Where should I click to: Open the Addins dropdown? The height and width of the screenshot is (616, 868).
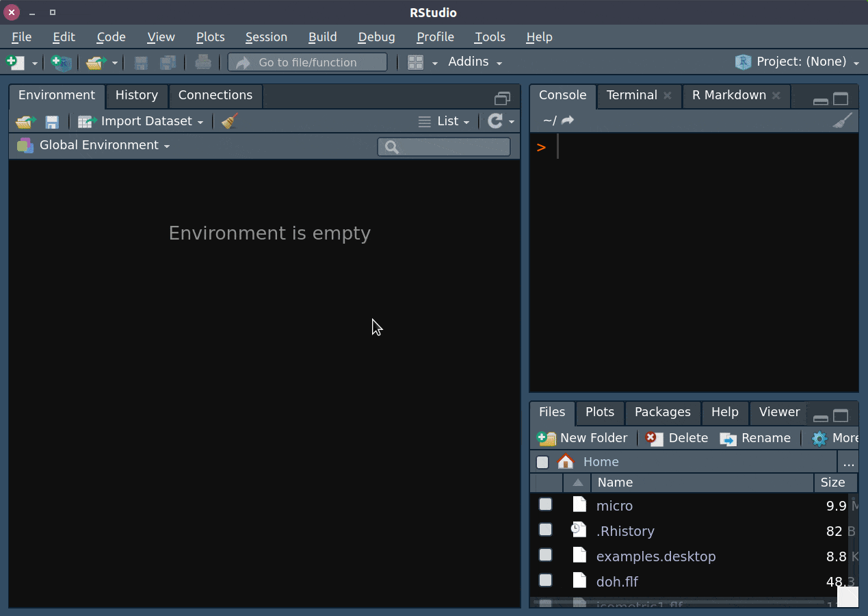pos(475,62)
